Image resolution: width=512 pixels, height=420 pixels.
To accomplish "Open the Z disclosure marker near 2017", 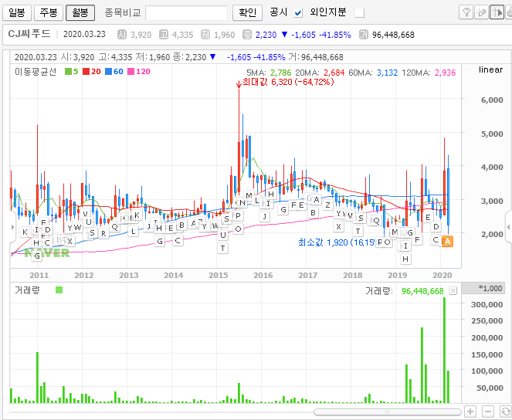I will click(327, 205).
